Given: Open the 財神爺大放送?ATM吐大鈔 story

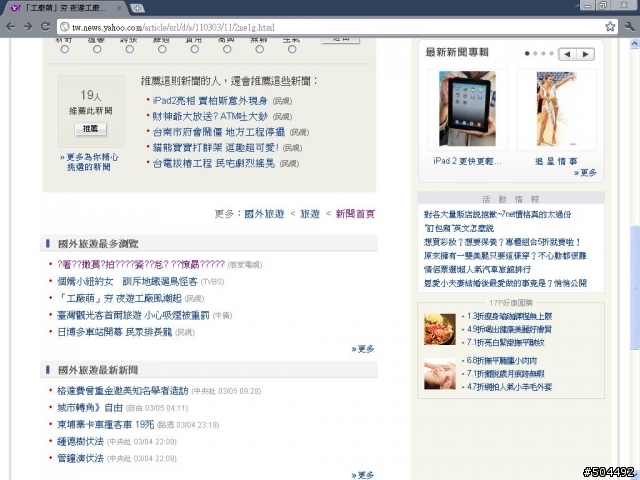Looking at the screenshot, I should [210, 116].
